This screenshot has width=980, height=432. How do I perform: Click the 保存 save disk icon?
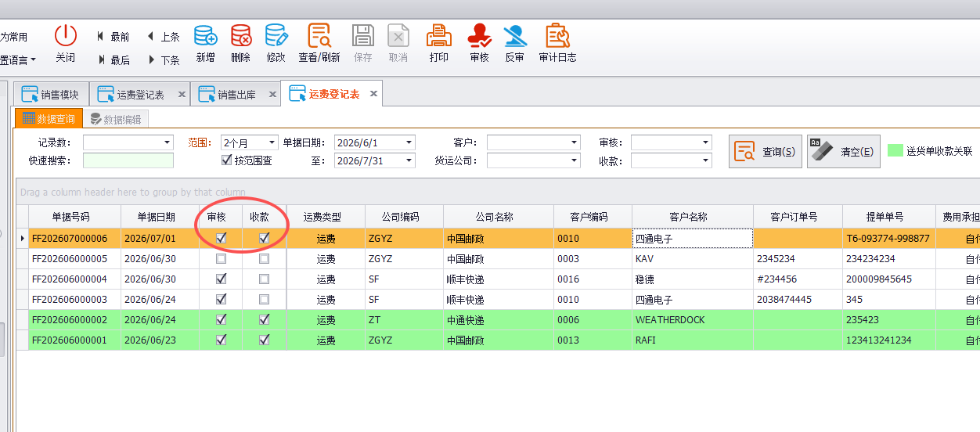pyautogui.click(x=362, y=35)
